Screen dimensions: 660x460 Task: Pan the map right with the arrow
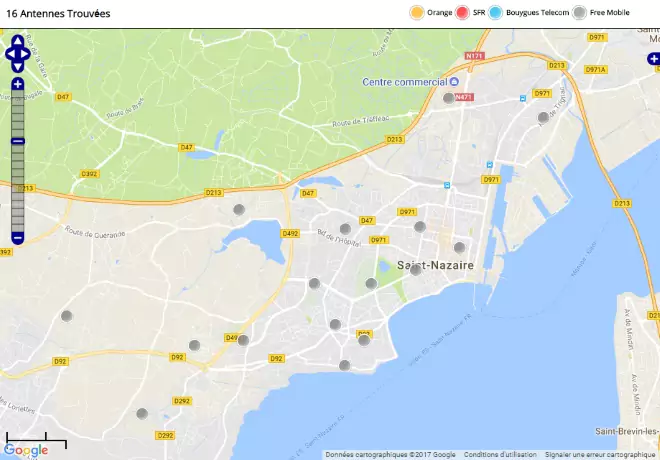point(25,54)
